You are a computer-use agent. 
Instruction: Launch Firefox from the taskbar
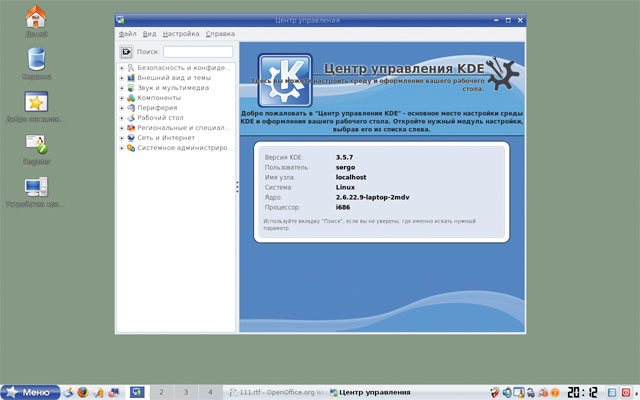click(x=83, y=392)
